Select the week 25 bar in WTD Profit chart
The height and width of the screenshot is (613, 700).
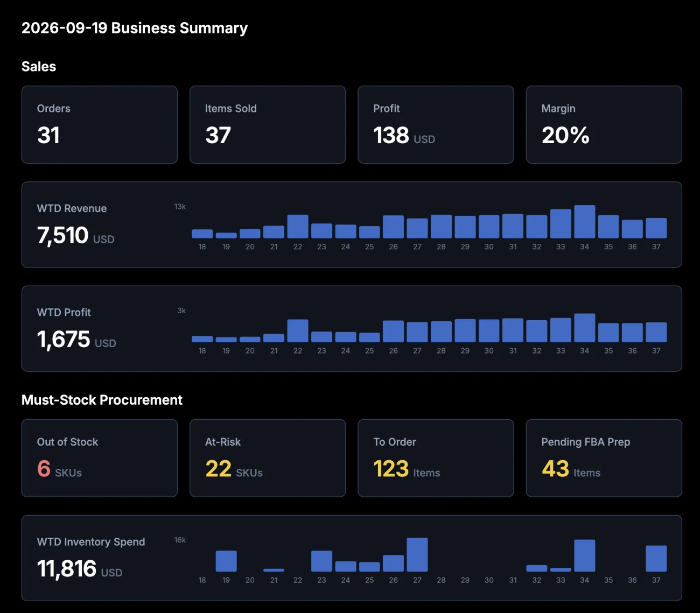tap(369, 337)
